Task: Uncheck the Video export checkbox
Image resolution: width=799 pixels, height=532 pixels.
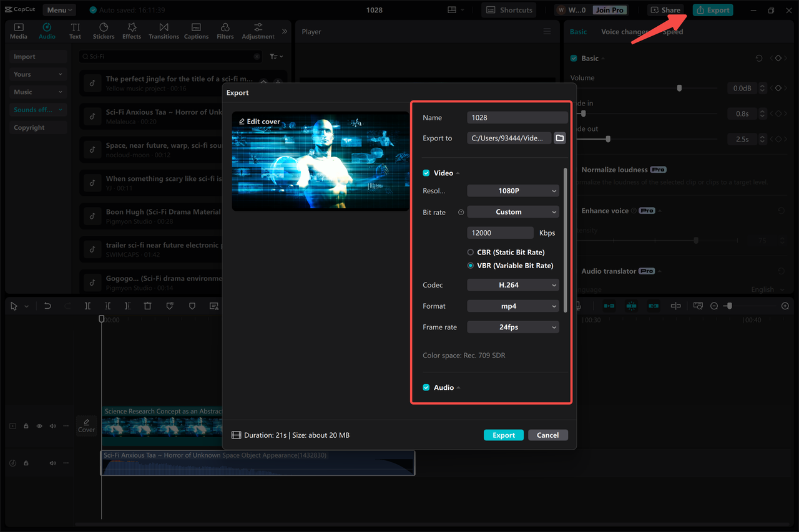Action: (x=426, y=173)
